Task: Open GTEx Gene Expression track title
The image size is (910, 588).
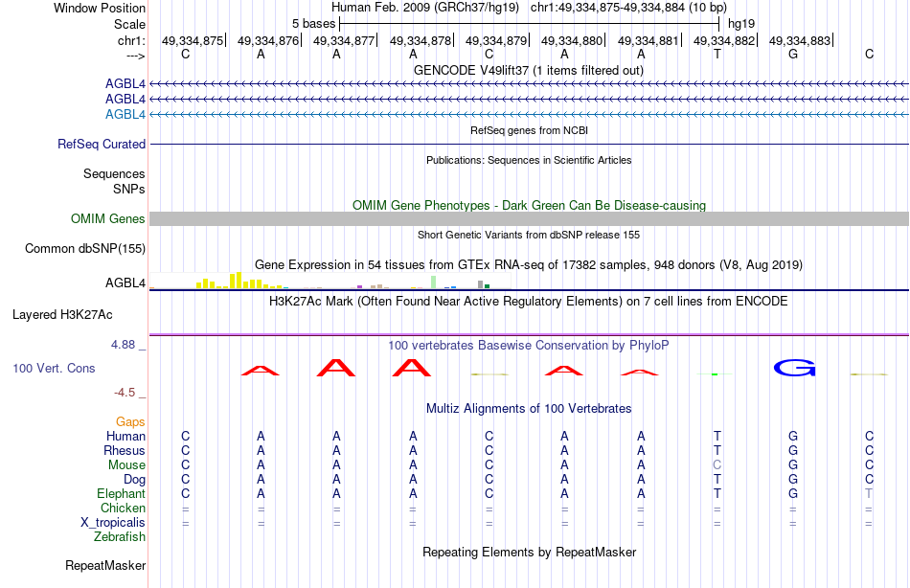Action: 528,264
